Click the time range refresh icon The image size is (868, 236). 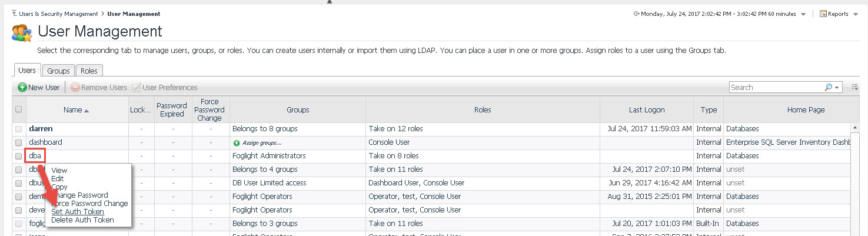tap(636, 14)
